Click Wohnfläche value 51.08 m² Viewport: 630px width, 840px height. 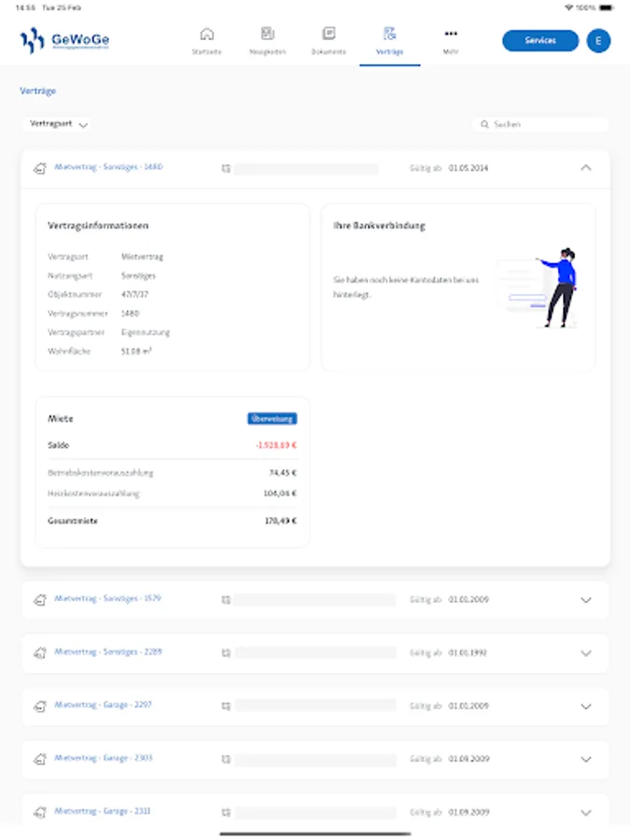point(136,351)
